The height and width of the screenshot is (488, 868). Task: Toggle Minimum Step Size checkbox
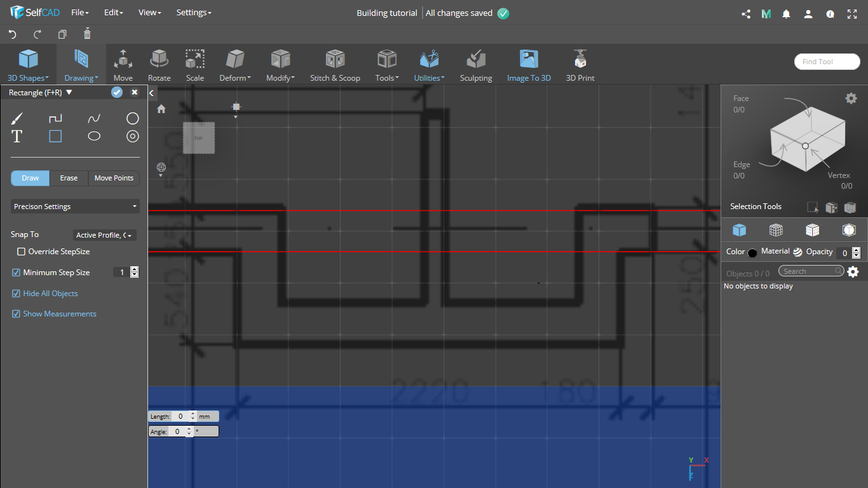(17, 273)
